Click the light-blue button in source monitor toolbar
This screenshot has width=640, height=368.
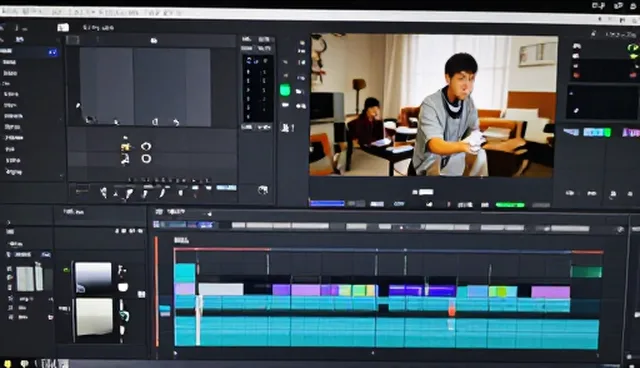point(226,188)
